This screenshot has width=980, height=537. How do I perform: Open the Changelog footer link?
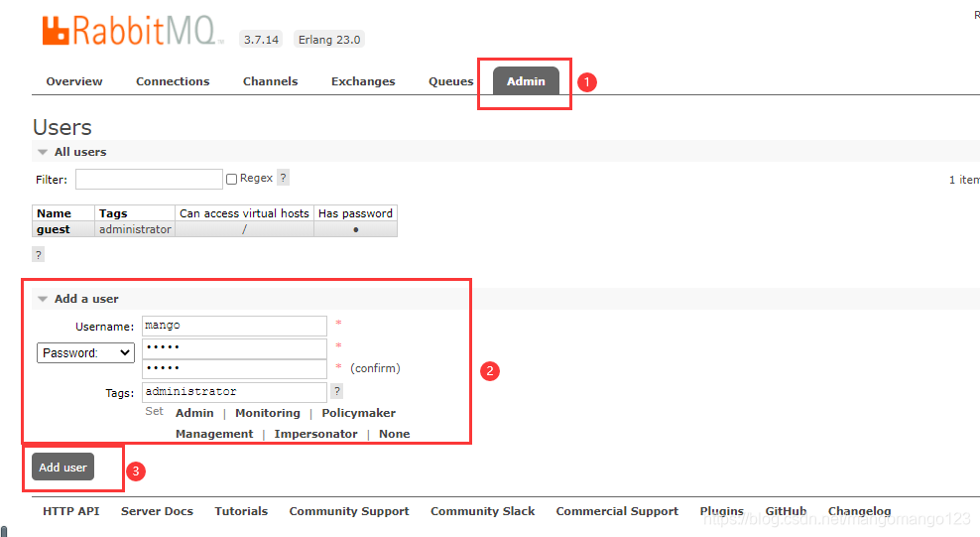click(859, 511)
